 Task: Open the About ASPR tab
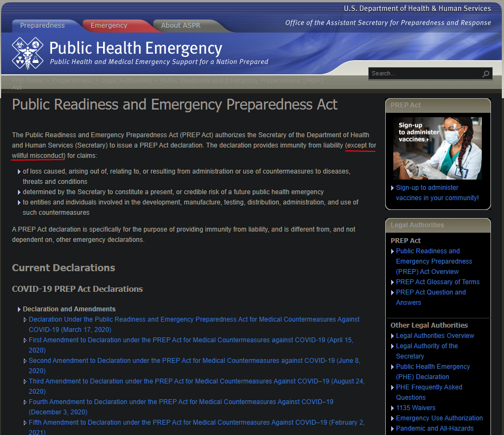tap(181, 25)
